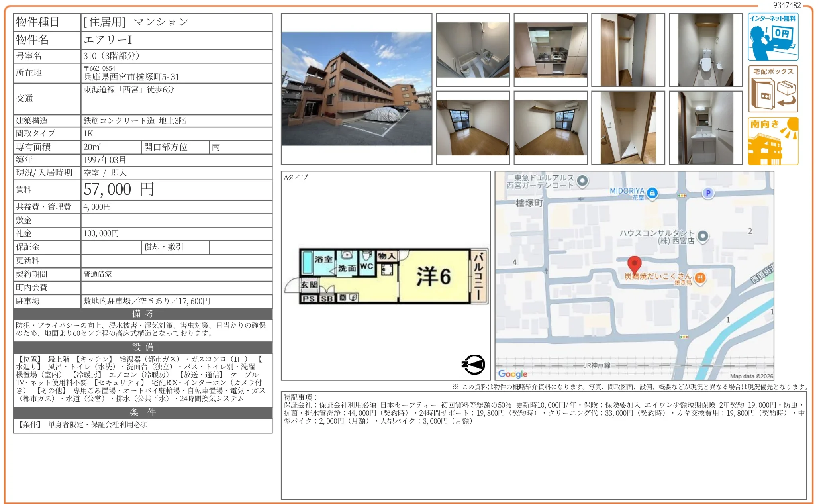
Task: Open the toilet photo thumbnail
Action: click(x=705, y=50)
